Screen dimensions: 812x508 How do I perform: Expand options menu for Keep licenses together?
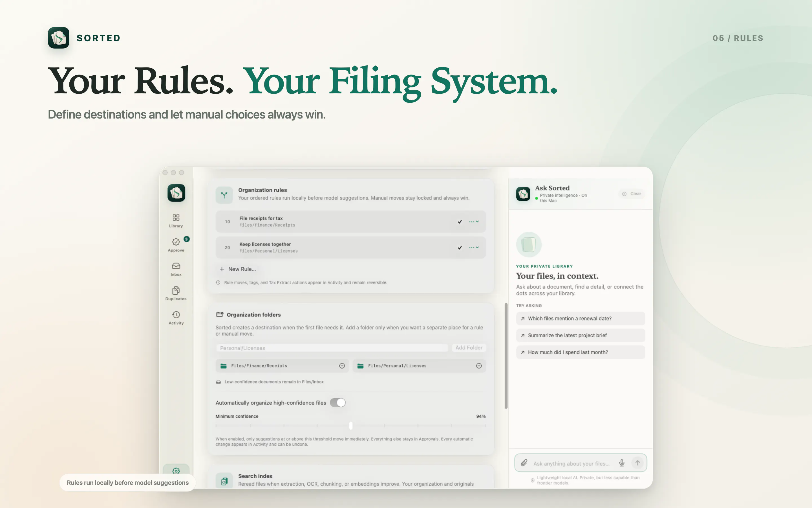tap(474, 248)
